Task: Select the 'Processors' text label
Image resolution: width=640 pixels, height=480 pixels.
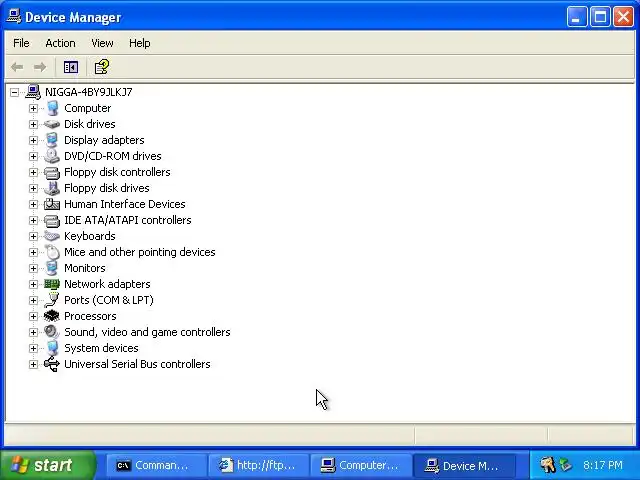Action: pos(90,316)
